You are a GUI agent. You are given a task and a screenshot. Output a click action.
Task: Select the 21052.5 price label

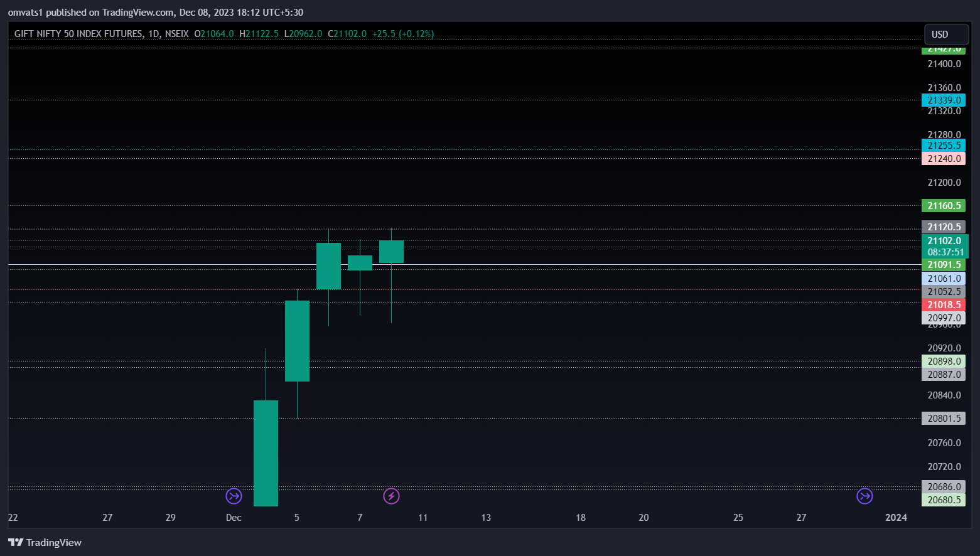click(944, 292)
